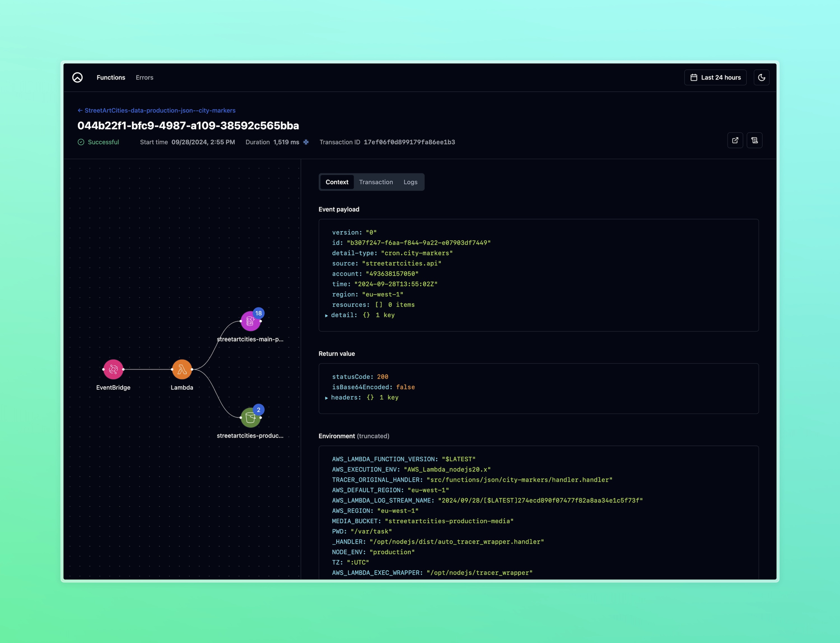The height and width of the screenshot is (643, 840).
Task: Select the orange Lambda node
Action: point(182,369)
